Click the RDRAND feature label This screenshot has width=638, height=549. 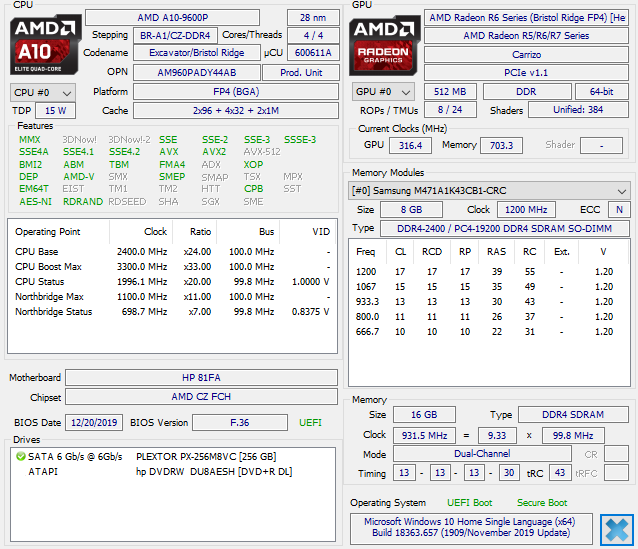(x=83, y=202)
